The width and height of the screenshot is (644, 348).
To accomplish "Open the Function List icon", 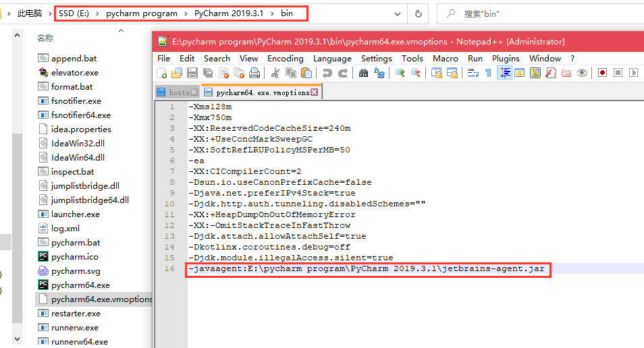I will 551,73.
